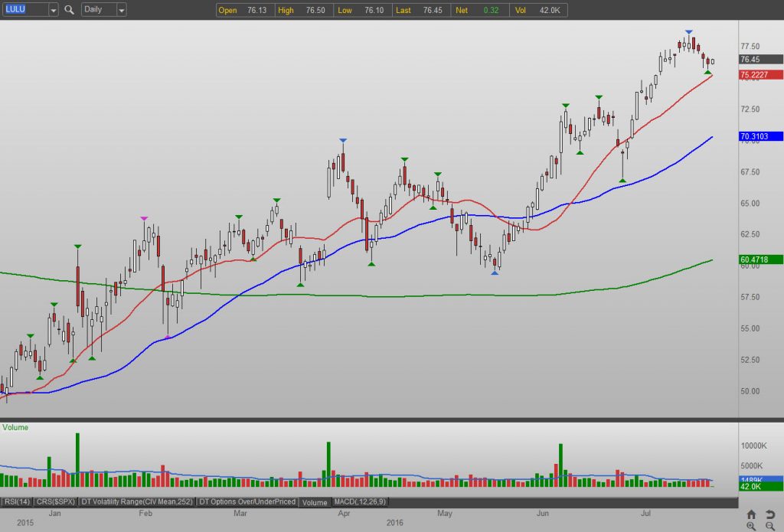Click the 72.50 price axis label
The image size is (784, 532).
(x=750, y=109)
